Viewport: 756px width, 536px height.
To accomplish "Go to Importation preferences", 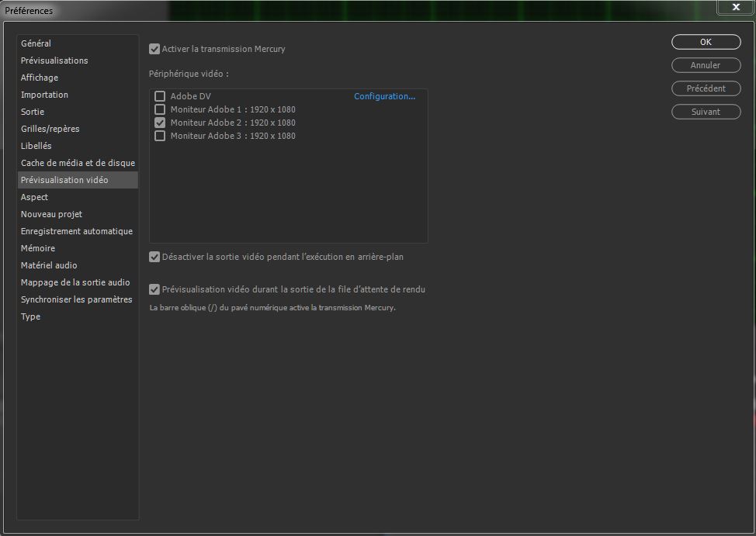I will [x=44, y=95].
